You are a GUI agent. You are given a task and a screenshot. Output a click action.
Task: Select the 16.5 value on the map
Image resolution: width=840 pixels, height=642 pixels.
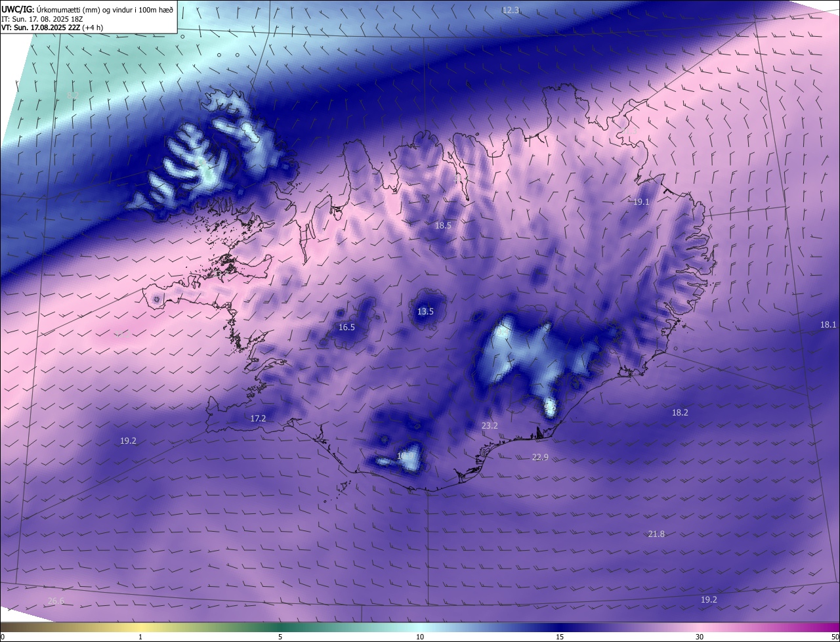346,327
